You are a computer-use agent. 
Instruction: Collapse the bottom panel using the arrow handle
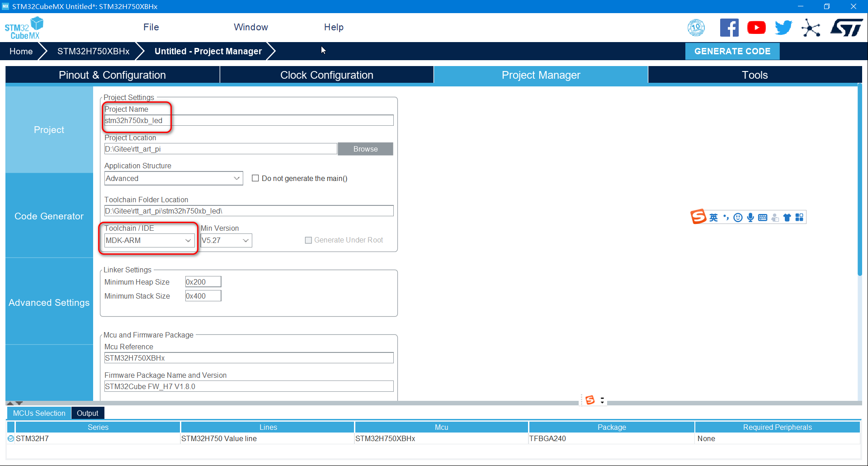(19, 403)
